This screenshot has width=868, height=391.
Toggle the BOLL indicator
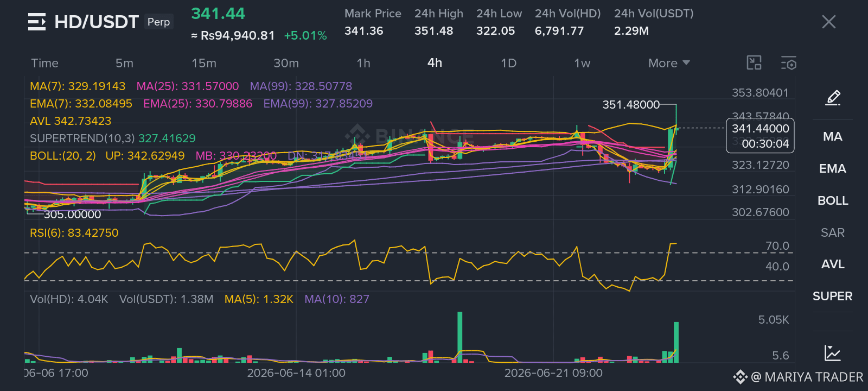833,200
